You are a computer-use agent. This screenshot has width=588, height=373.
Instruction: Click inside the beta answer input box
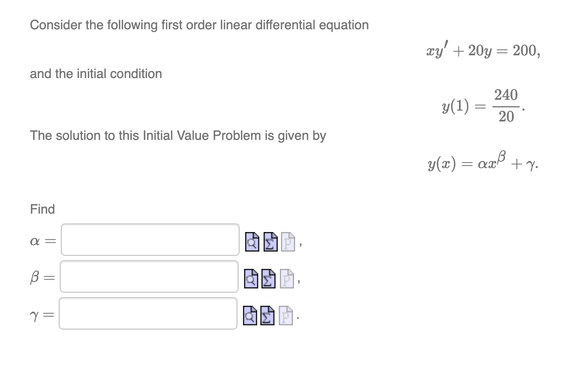tap(149, 276)
